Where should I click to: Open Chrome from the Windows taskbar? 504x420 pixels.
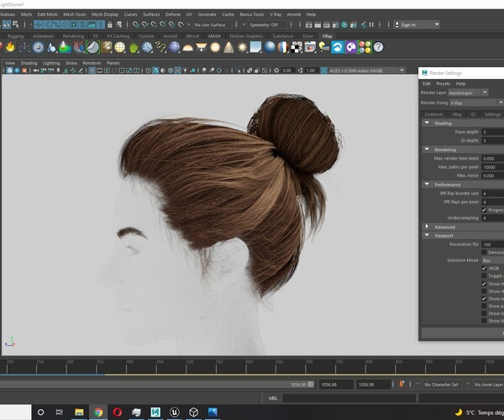98,412
